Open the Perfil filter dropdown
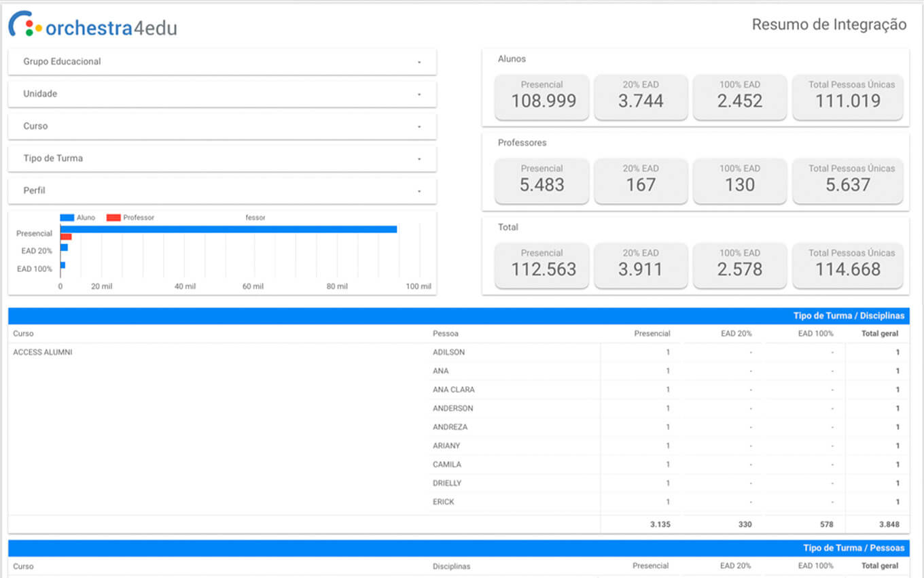Image resolution: width=924 pixels, height=578 pixels. click(221, 191)
